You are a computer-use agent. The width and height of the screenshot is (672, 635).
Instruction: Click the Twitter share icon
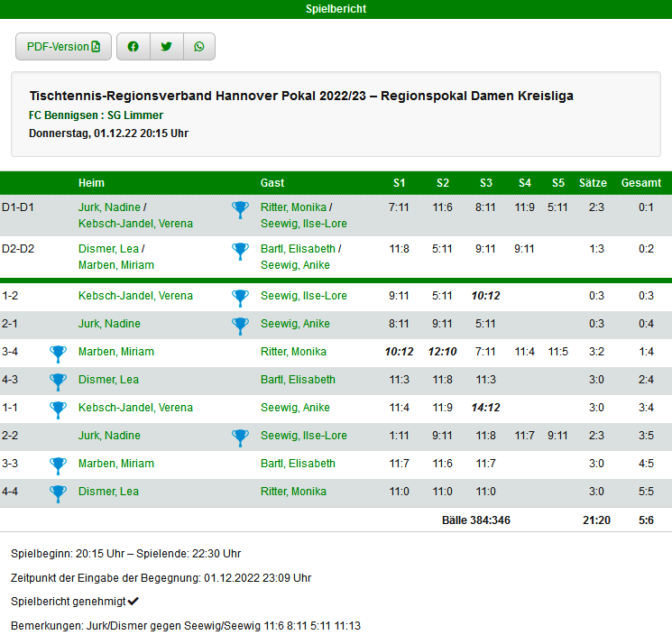coord(166,47)
